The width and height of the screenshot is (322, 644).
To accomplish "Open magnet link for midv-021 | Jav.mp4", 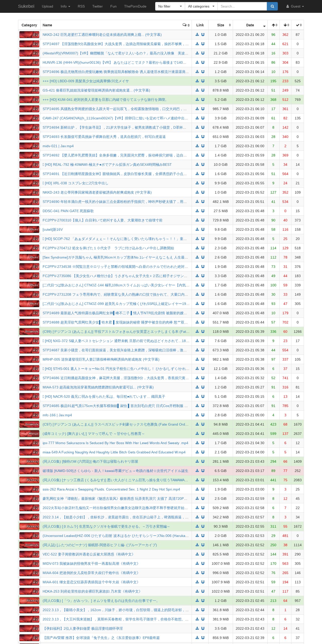I will click(203, 146).
